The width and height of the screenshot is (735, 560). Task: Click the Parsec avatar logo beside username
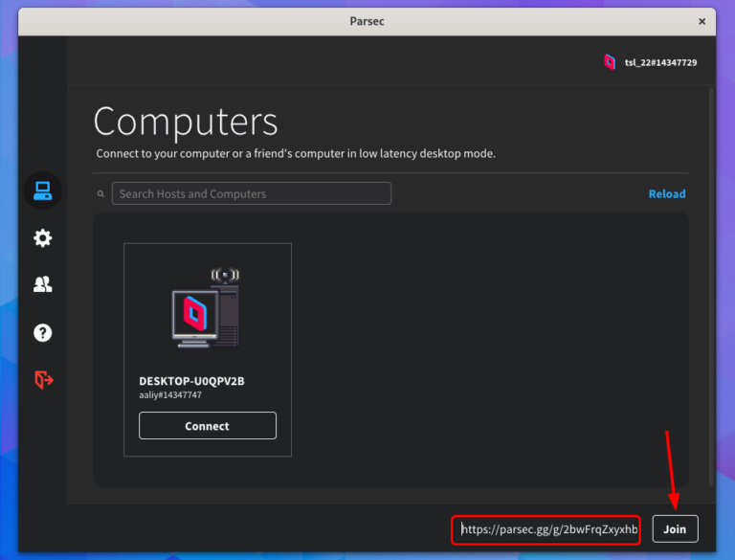coord(610,62)
